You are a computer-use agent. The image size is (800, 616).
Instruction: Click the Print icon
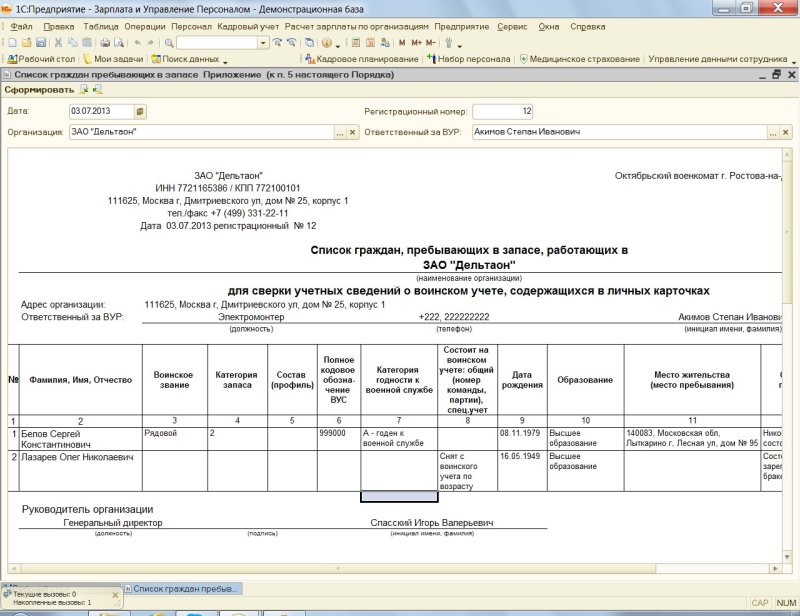pos(105,43)
